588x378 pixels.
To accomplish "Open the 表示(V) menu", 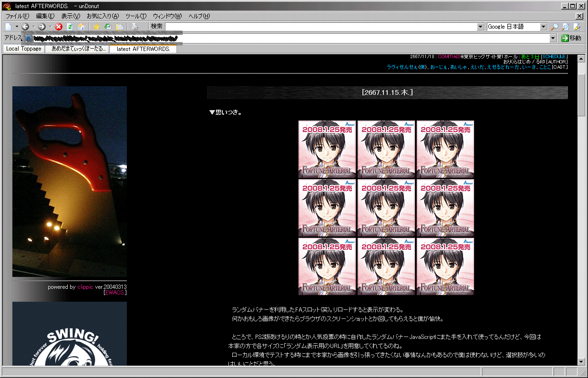I will click(x=70, y=16).
